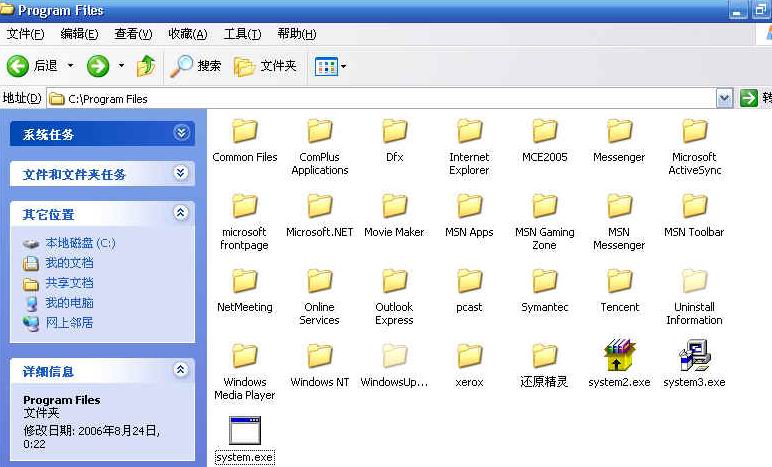Select the pcast folder

click(469, 290)
